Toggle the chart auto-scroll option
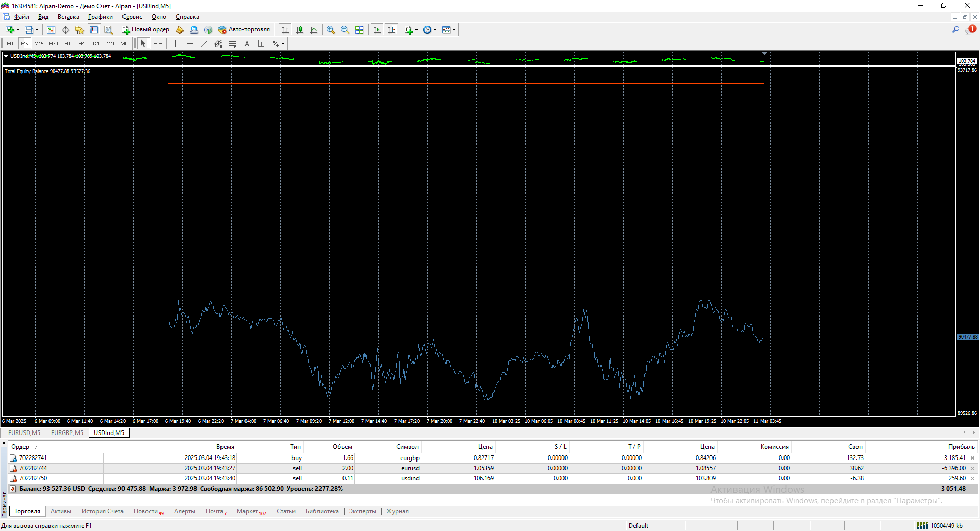The height and width of the screenshot is (531, 980). click(377, 30)
